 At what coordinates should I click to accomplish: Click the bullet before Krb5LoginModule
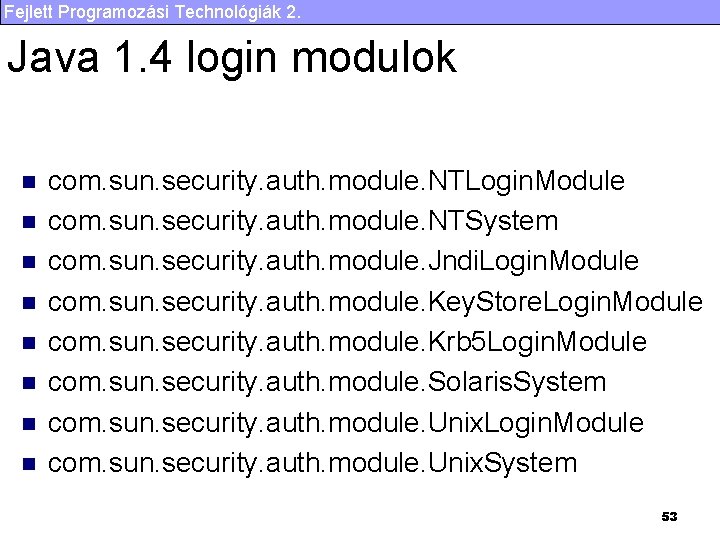coord(29,343)
